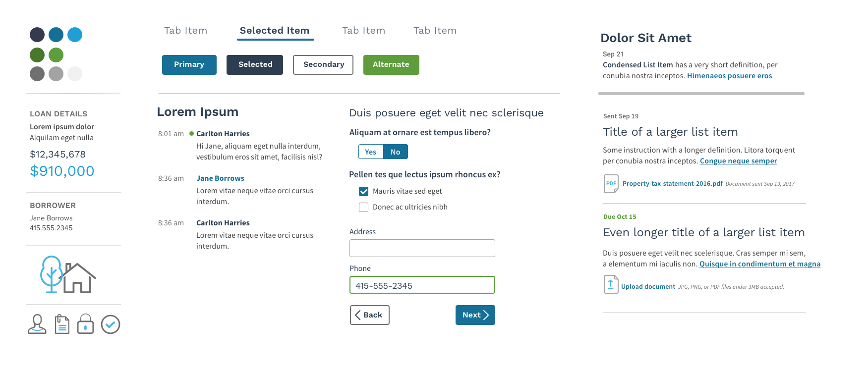Click the Next button
Image resolution: width=868 pixels, height=368 pixels.
tap(475, 315)
